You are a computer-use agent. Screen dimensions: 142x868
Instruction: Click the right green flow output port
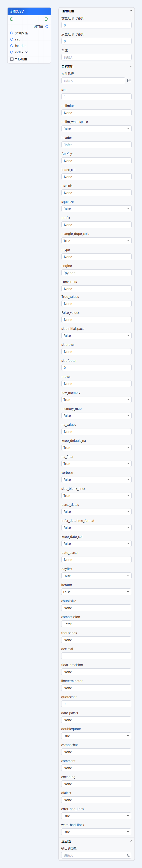click(x=46, y=19)
